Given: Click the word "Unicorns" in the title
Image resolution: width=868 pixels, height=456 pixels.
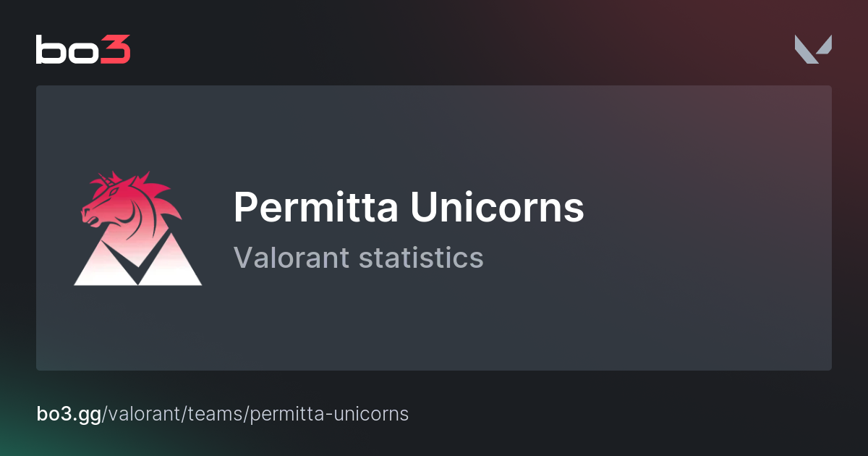Looking at the screenshot, I should [x=497, y=208].
